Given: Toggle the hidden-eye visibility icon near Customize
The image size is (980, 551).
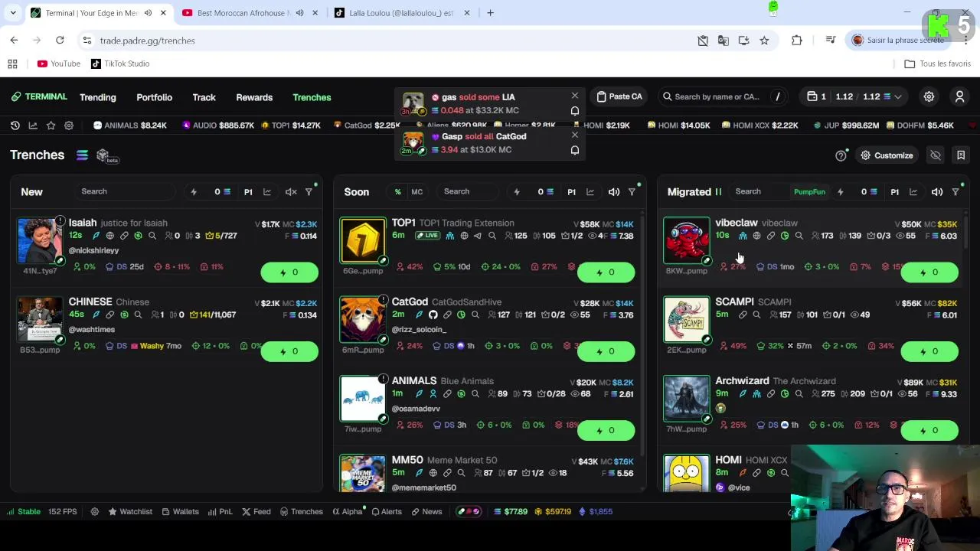Looking at the screenshot, I should (936, 155).
